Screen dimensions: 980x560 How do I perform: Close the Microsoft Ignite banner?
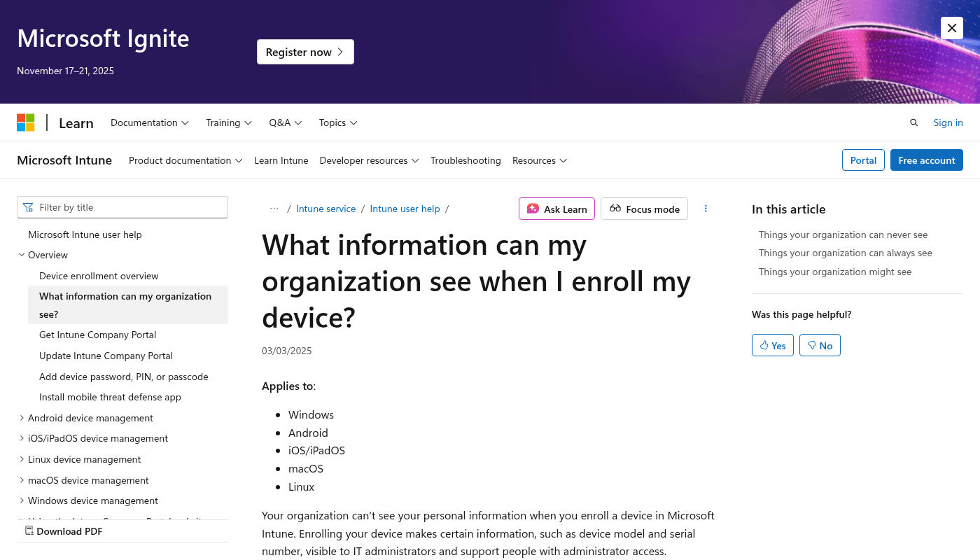(x=951, y=28)
